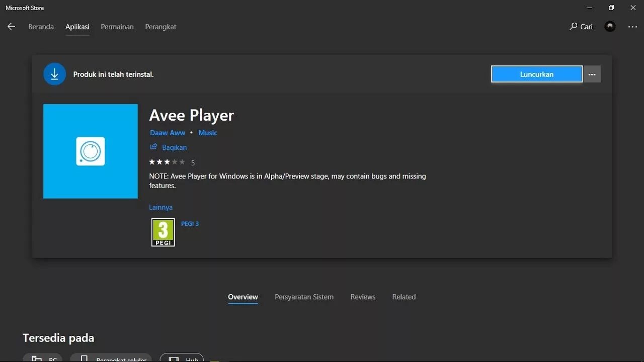This screenshot has height=362, width=644.
Task: Open the Daaw Aww publisher link
Action: (x=168, y=133)
